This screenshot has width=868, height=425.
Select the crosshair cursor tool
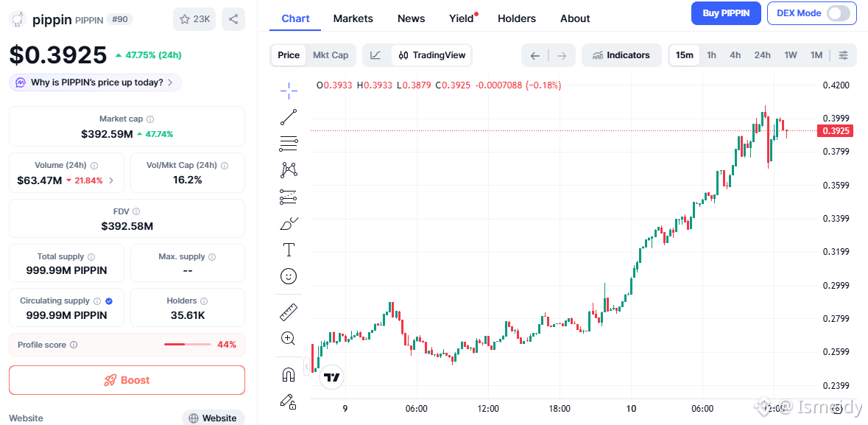[289, 90]
